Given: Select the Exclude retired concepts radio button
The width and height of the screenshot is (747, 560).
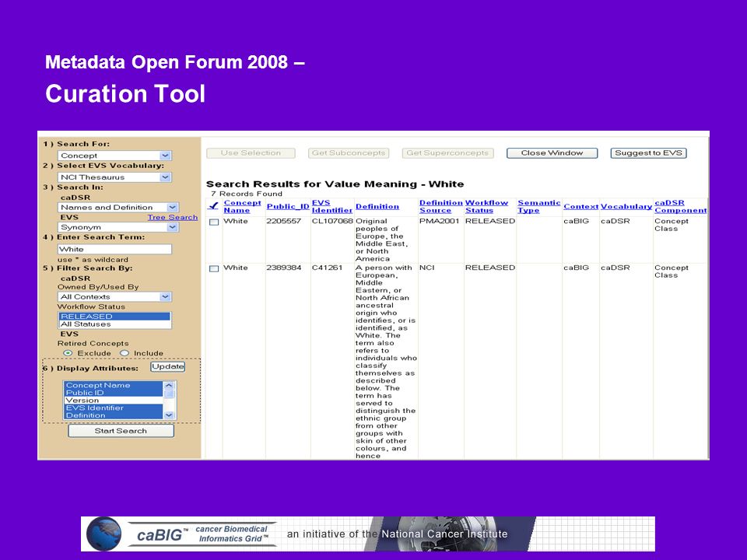Looking at the screenshot, I should click(68, 353).
